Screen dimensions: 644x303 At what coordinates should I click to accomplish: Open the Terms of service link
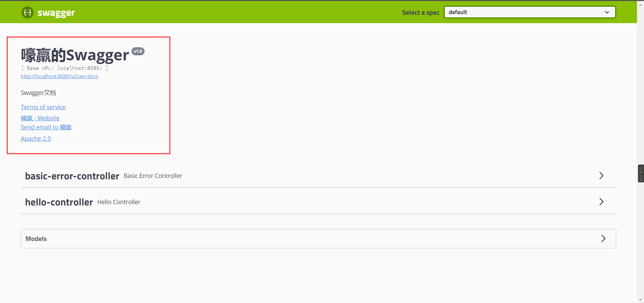(x=43, y=107)
